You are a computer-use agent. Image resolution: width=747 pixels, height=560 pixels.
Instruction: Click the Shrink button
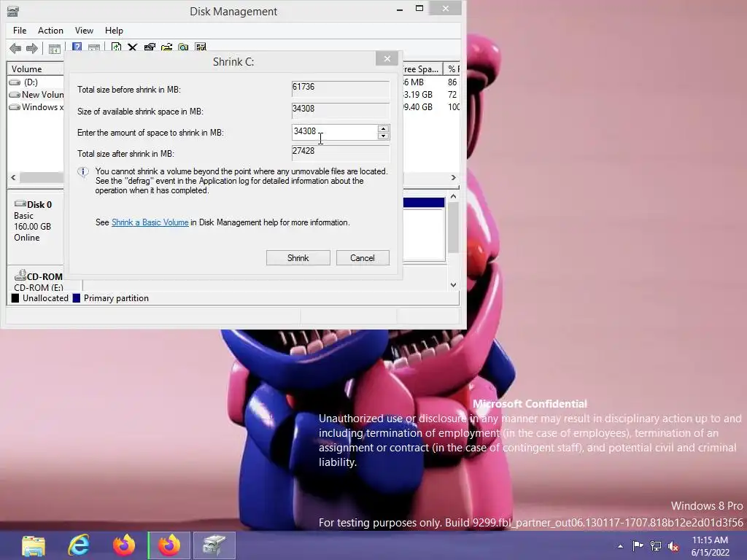click(x=298, y=258)
